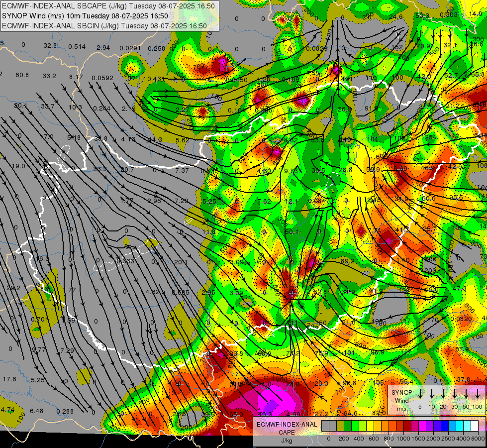Viewport: 487px width, 448px height.
Task: Click the station value 6.48
Action: pos(37,411)
